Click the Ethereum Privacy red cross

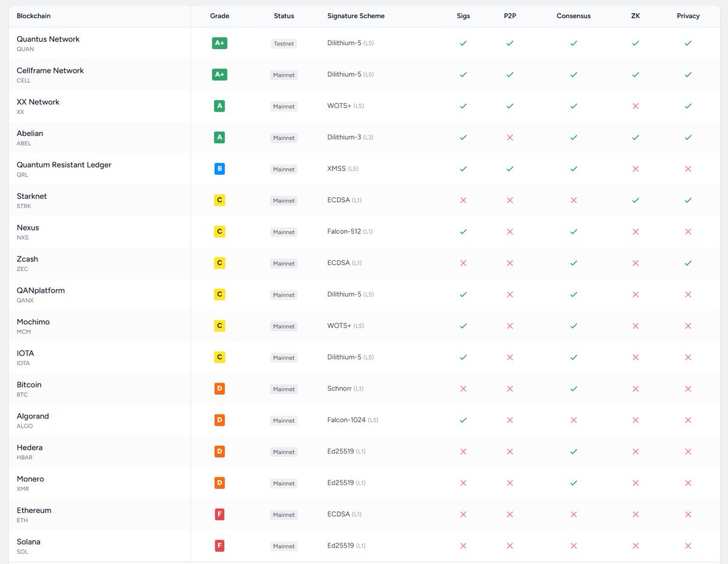pyautogui.click(x=688, y=514)
